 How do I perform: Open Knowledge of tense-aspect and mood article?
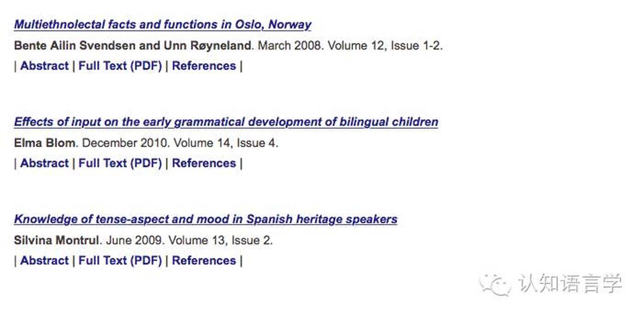[206, 219]
